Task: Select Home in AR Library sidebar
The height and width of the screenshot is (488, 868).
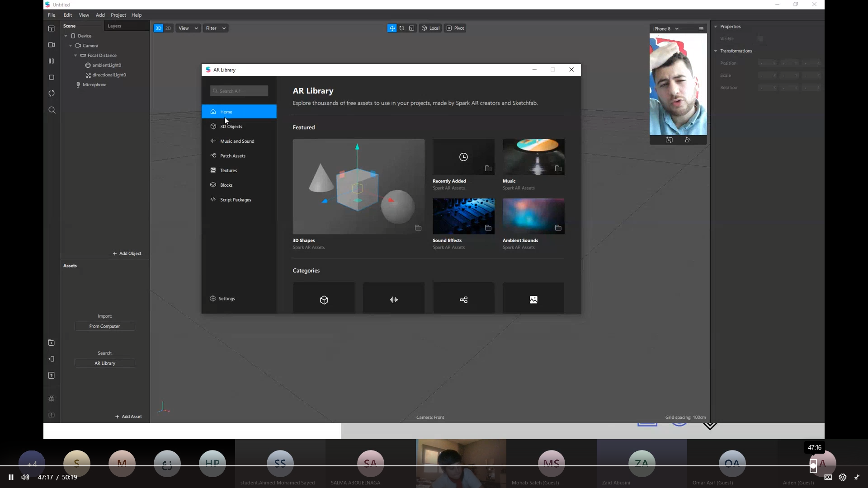Action: [x=239, y=112]
